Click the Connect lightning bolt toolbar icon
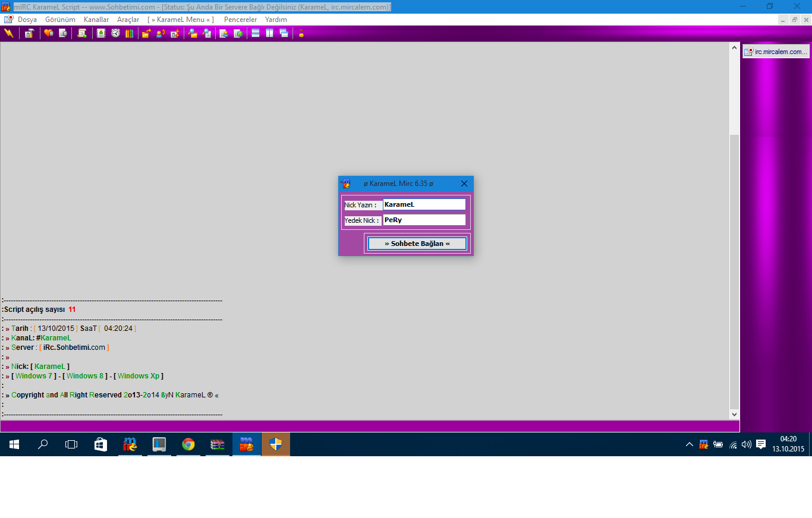Image resolution: width=812 pixels, height=518 pixels. (x=8, y=33)
